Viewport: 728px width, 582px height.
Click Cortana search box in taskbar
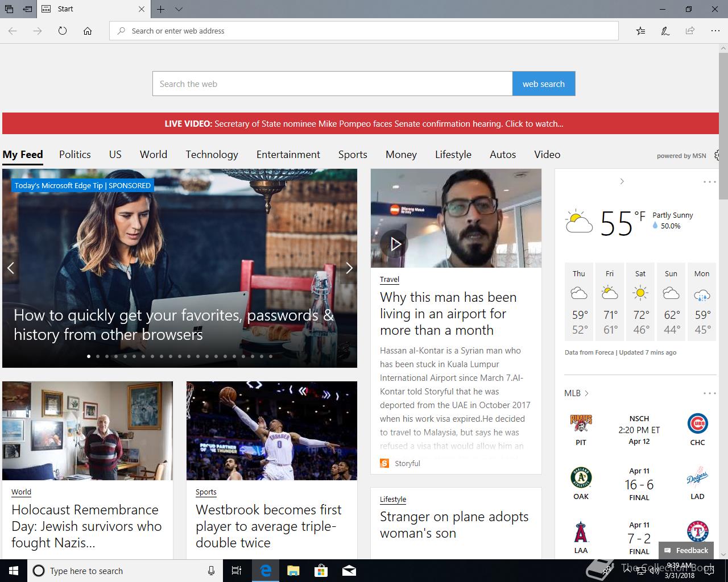click(124, 571)
